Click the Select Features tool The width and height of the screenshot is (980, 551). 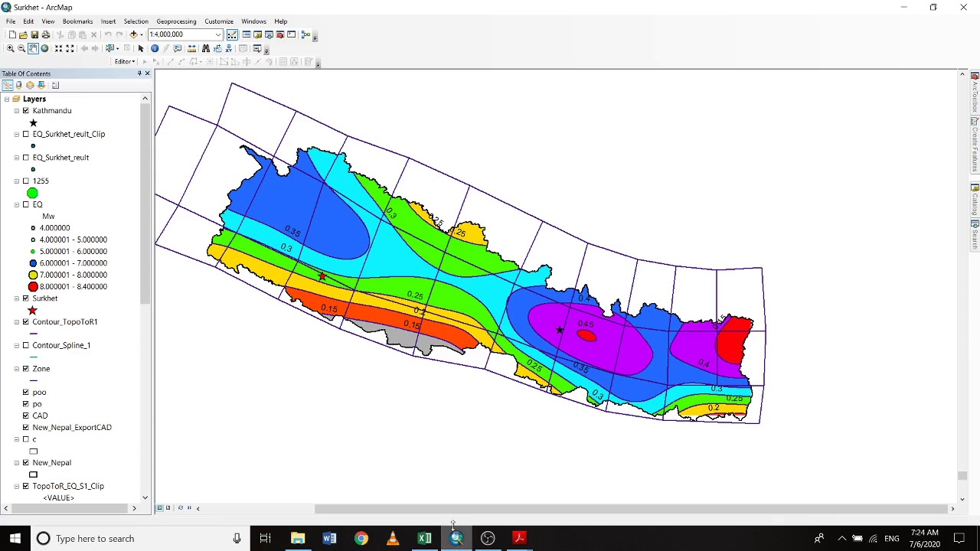tap(110, 48)
